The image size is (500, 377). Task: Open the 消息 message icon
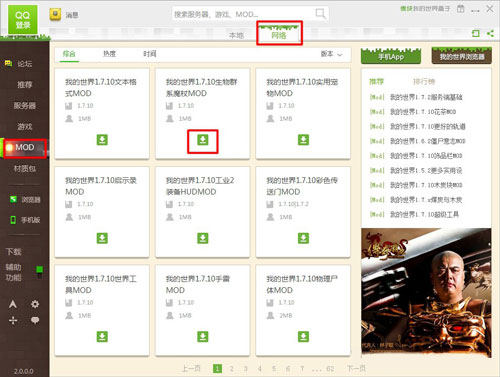pos(55,14)
